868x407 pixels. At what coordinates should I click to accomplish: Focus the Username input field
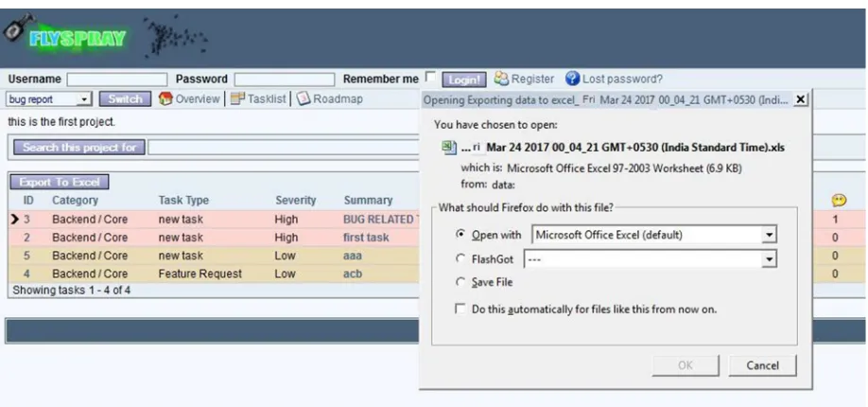[x=117, y=80]
